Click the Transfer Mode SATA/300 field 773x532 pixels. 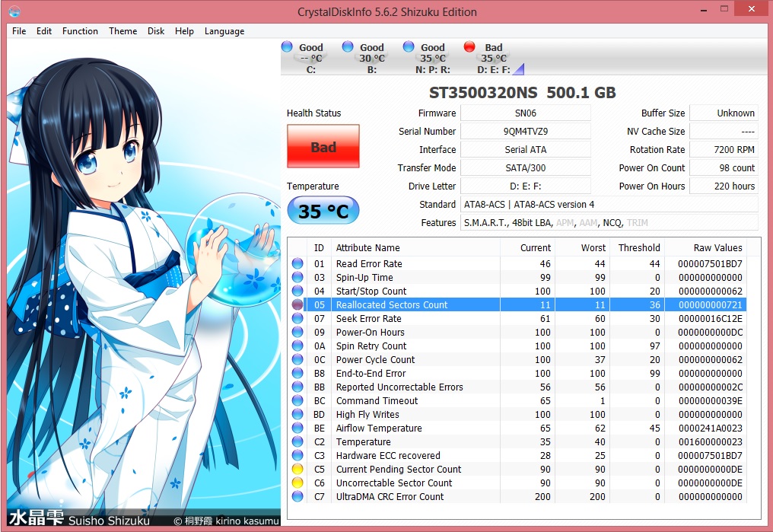526,167
